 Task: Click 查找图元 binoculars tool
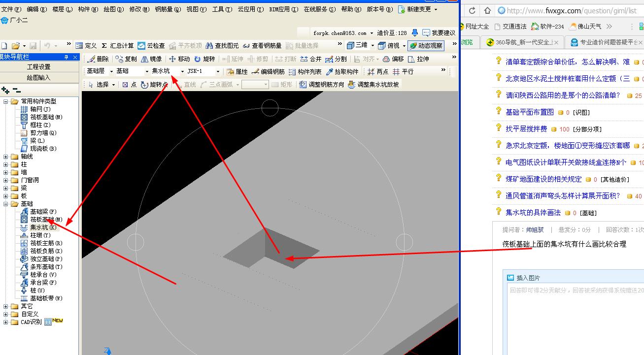click(x=222, y=45)
